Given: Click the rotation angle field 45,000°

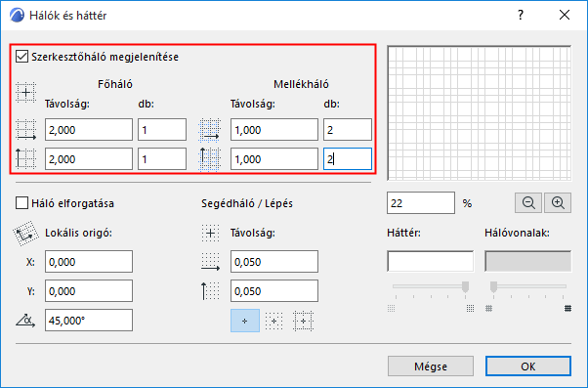Looking at the screenshot, I should point(89,321).
